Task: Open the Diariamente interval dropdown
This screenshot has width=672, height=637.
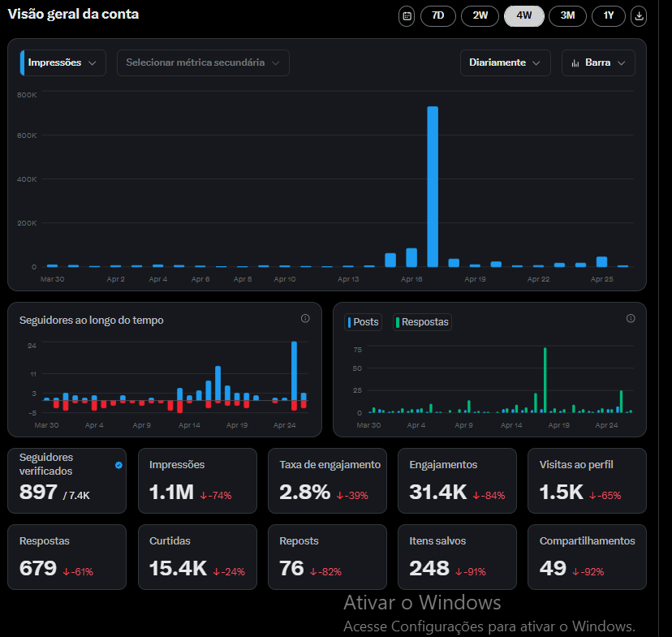Action: (506, 63)
